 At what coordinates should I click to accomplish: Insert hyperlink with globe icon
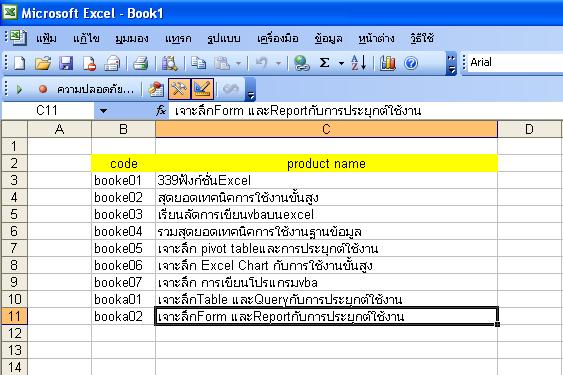(302, 63)
